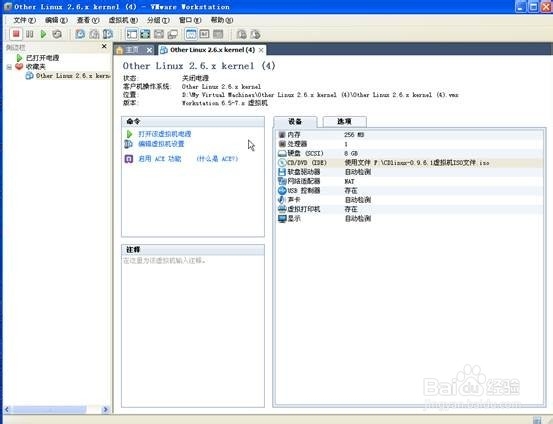Close the sidebar with its X button
Image resolution: width=553 pixels, height=424 pixels.
coord(104,46)
